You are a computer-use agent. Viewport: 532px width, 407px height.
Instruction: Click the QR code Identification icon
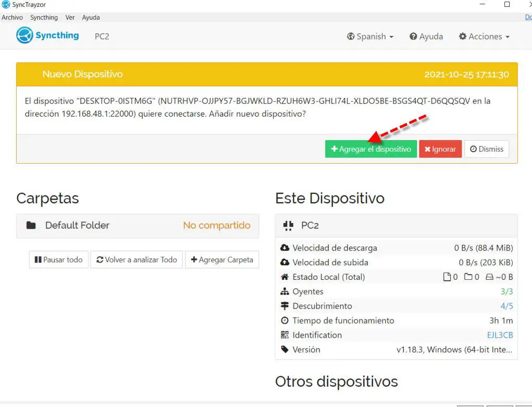click(284, 335)
